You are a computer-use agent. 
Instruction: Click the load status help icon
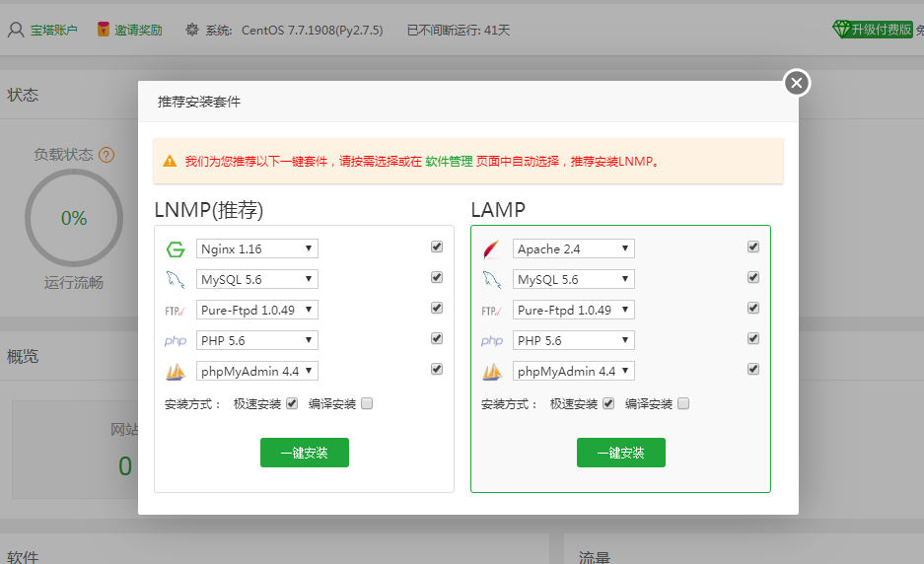[107, 155]
